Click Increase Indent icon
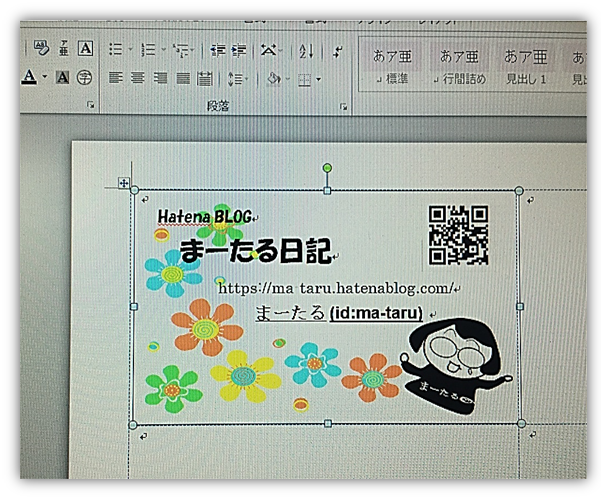This screenshot has width=601, height=504. [x=239, y=50]
